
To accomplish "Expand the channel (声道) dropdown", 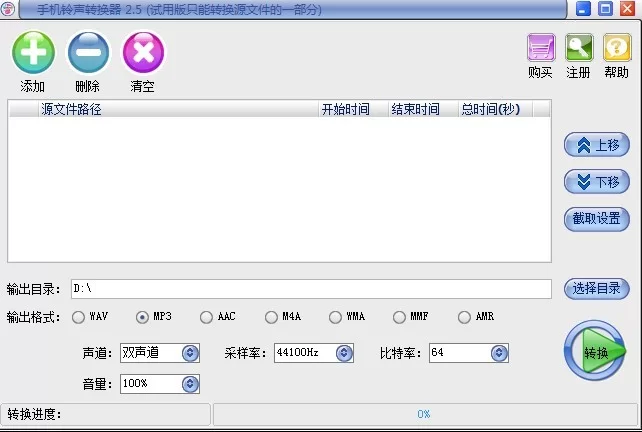I will (190, 353).
